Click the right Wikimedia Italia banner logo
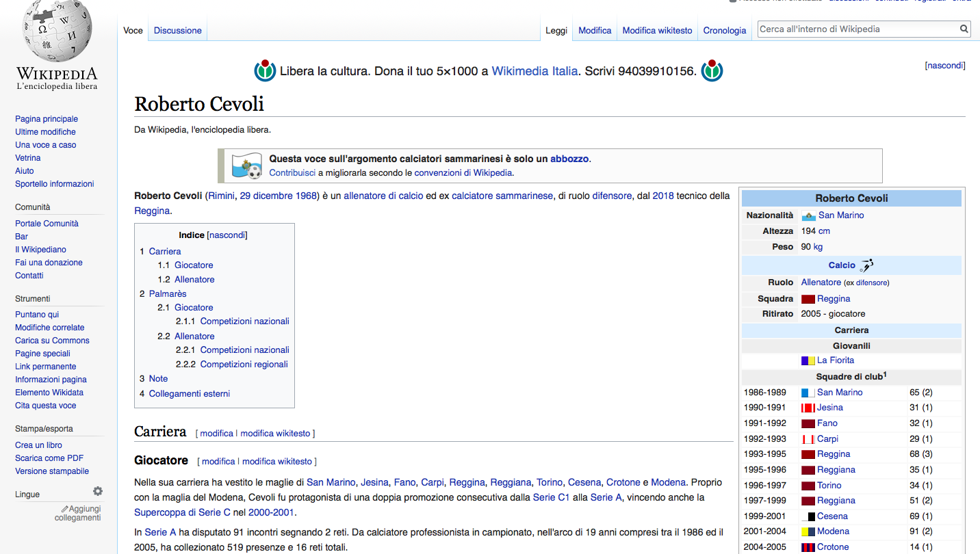 [712, 70]
